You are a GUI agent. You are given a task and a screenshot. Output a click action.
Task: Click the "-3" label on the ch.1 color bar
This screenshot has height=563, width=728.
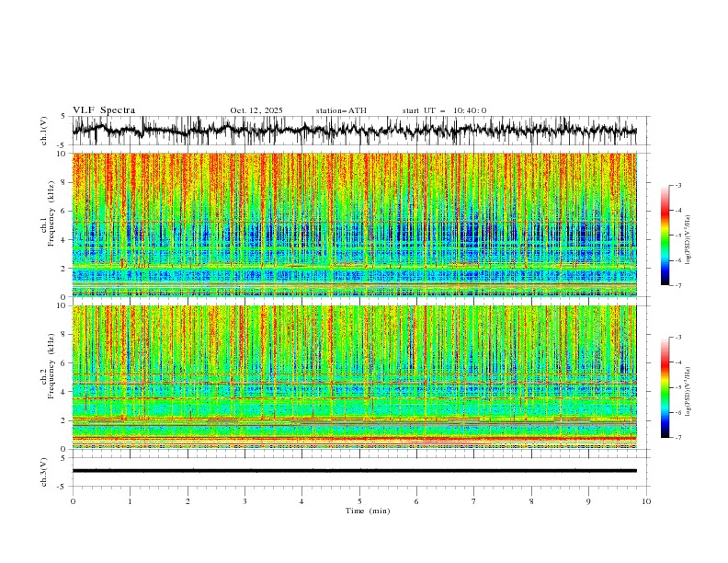[x=677, y=185]
